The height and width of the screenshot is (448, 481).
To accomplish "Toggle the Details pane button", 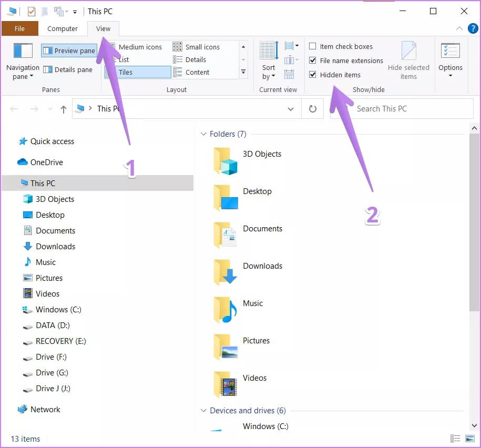I will coord(68,69).
